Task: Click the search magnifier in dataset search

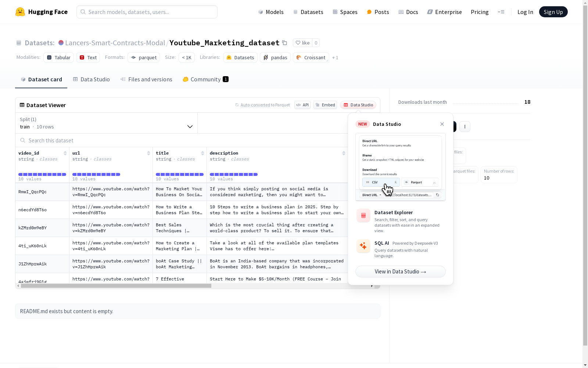Action: [x=23, y=140]
